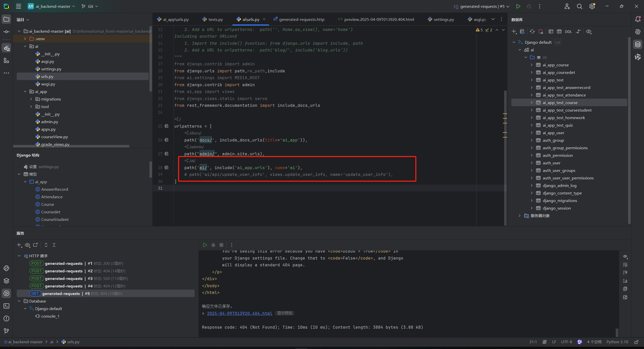
Task: Toggle scroll to end in response console
Action: coord(625,281)
